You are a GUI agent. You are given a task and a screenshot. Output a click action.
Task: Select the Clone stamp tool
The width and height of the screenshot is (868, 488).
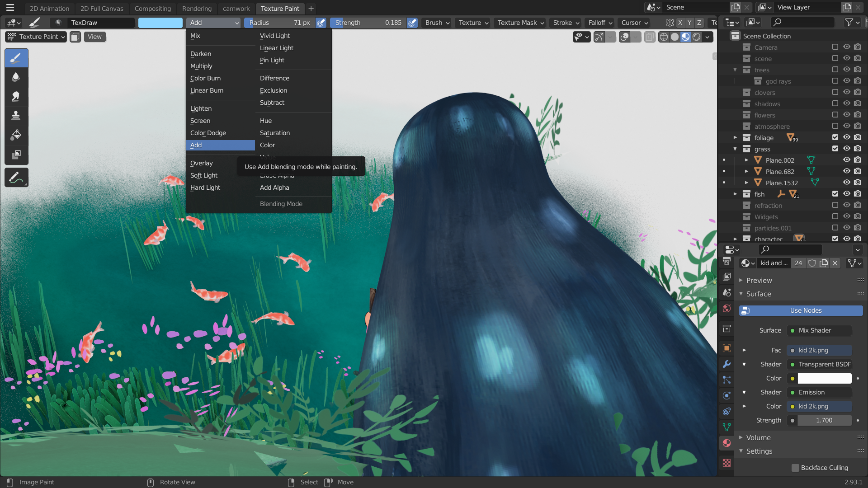16,116
